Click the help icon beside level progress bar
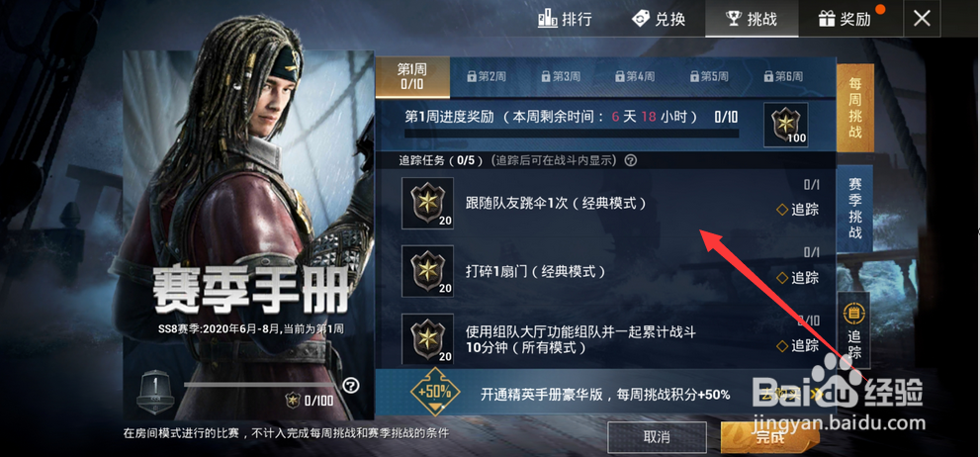This screenshot has width=980, height=457. (x=352, y=385)
